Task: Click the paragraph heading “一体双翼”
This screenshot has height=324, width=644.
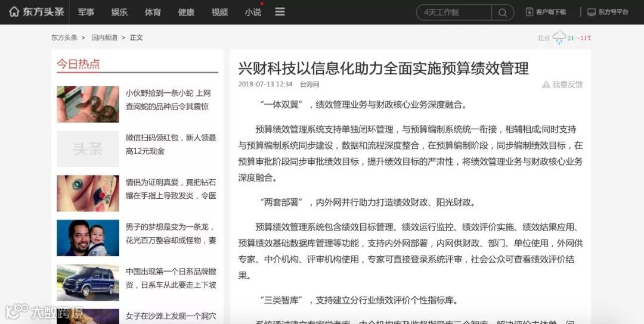Action: 281,105
